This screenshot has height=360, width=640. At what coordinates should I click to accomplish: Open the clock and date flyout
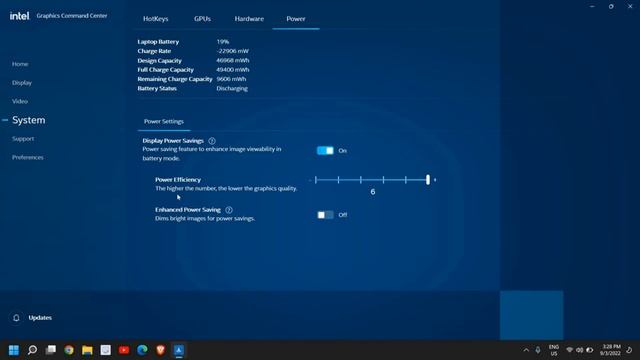point(611,350)
